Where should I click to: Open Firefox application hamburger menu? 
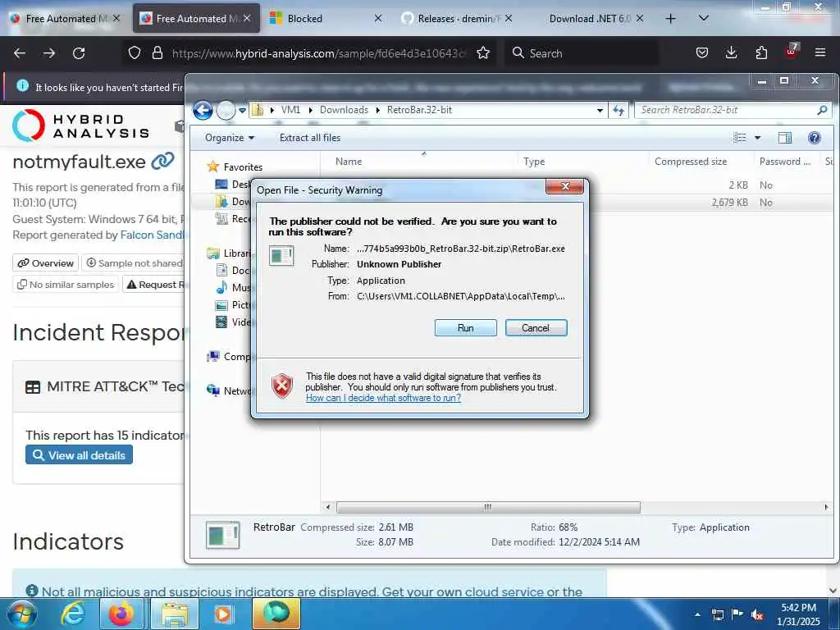(820, 53)
